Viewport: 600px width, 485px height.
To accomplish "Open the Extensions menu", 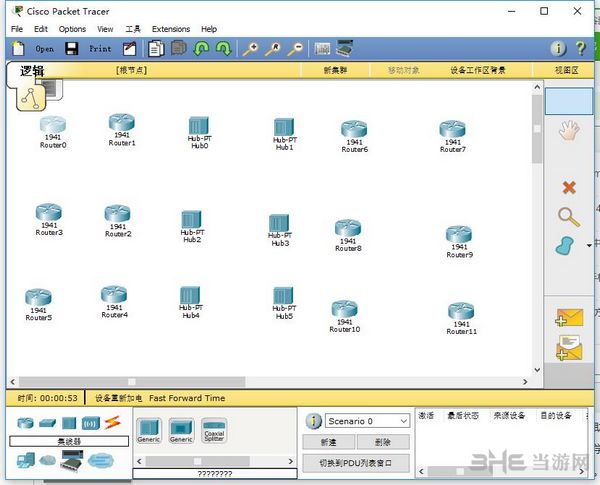I will [x=171, y=29].
